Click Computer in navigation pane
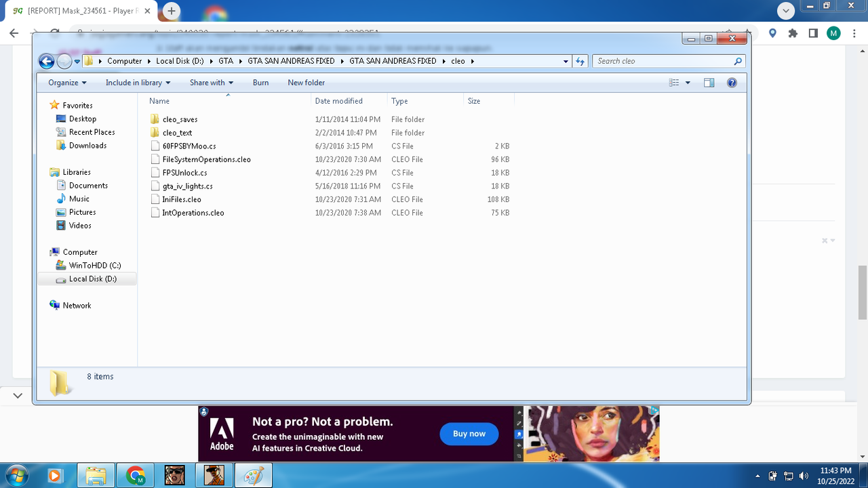The width and height of the screenshot is (868, 488). 79,252
